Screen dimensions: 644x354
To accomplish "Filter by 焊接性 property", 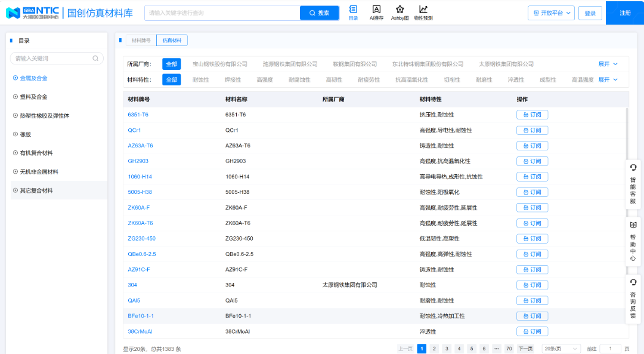I will (233, 80).
